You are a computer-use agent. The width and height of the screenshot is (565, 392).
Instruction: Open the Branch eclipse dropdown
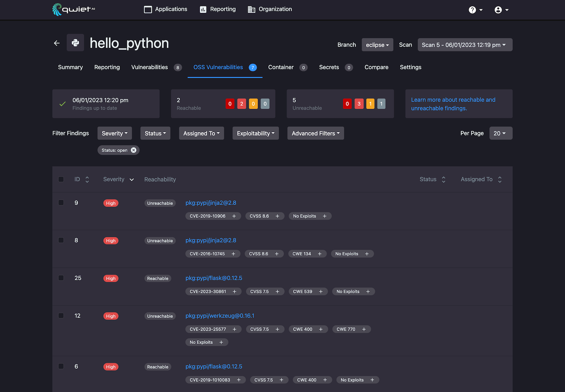(377, 45)
